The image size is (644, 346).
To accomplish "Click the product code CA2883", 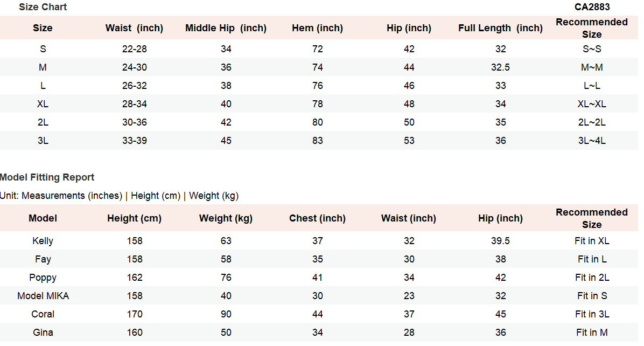I will 592,7.
